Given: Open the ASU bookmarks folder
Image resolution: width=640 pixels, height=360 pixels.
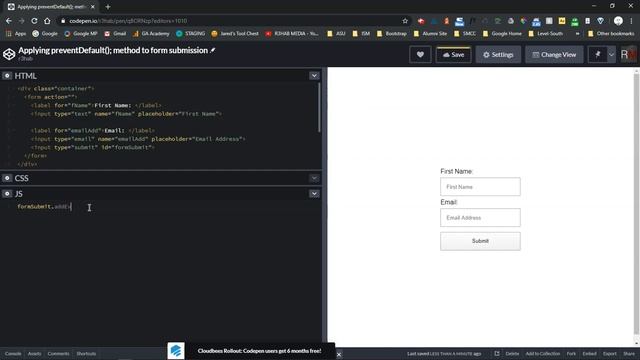Looking at the screenshot, I should coord(336,33).
